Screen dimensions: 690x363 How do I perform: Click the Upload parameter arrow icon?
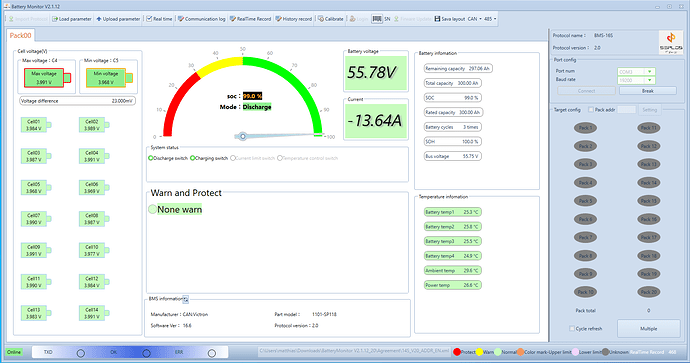point(99,19)
